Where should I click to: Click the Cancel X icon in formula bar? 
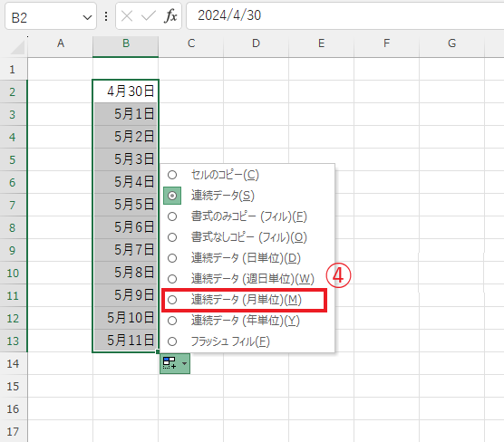(x=127, y=15)
